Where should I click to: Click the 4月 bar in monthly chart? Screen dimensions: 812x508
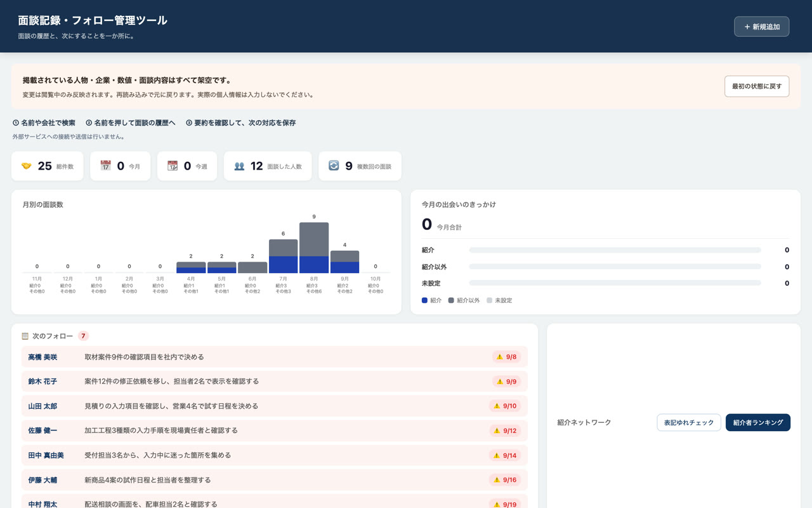tap(191, 267)
